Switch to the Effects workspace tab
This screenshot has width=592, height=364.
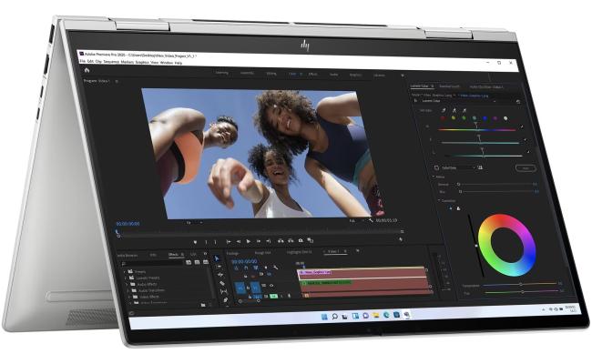pyautogui.click(x=312, y=74)
